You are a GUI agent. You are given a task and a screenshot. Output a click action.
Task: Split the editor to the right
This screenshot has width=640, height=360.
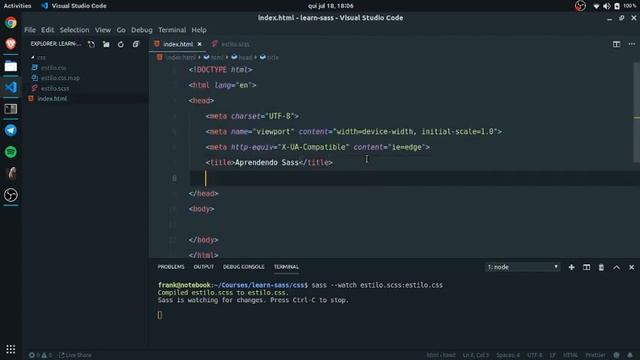pyautogui.click(x=616, y=44)
